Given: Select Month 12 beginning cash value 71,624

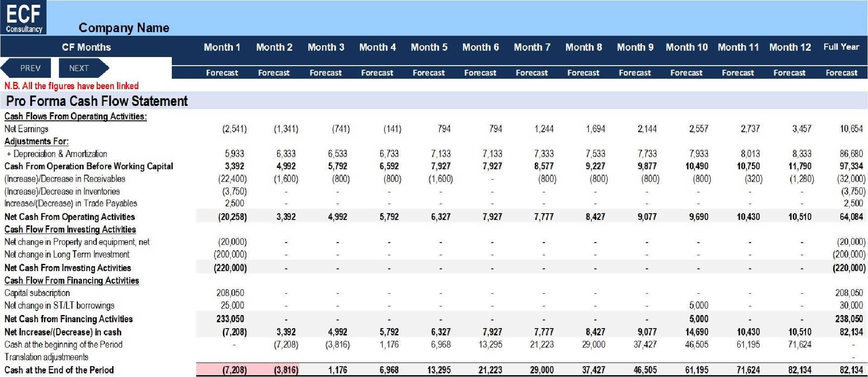Looking at the screenshot, I should pyautogui.click(x=800, y=344).
